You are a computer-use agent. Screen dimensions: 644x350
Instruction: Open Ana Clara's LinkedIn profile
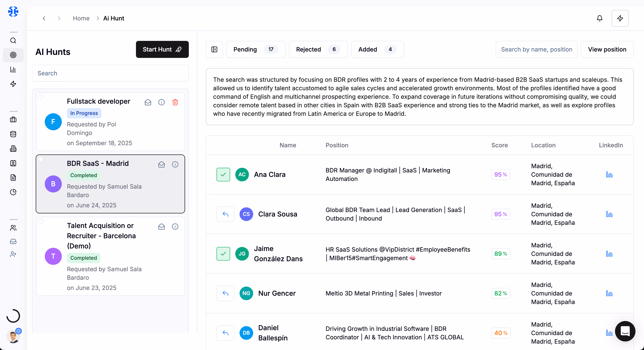pyautogui.click(x=609, y=175)
